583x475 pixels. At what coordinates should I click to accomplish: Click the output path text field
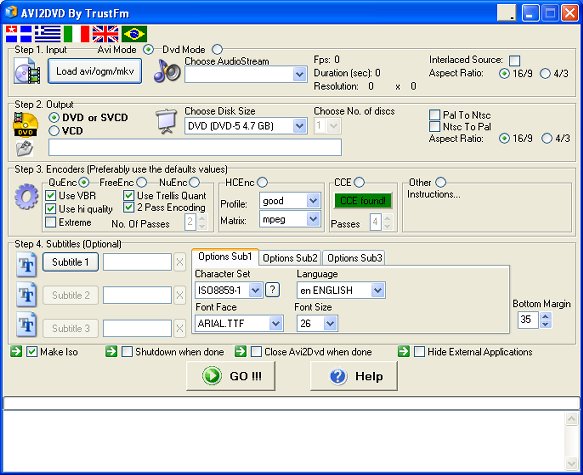(195, 148)
